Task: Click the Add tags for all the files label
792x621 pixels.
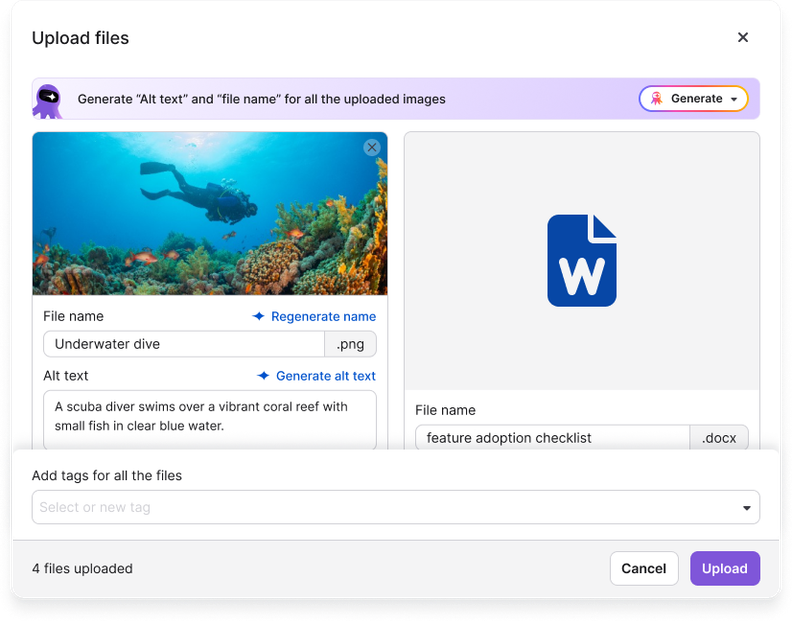Action: click(x=107, y=475)
